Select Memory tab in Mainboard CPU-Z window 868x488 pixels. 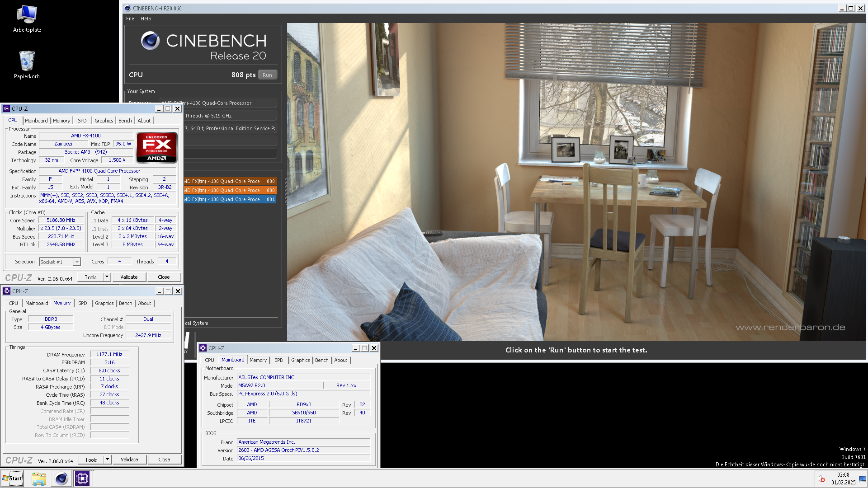pyautogui.click(x=258, y=360)
